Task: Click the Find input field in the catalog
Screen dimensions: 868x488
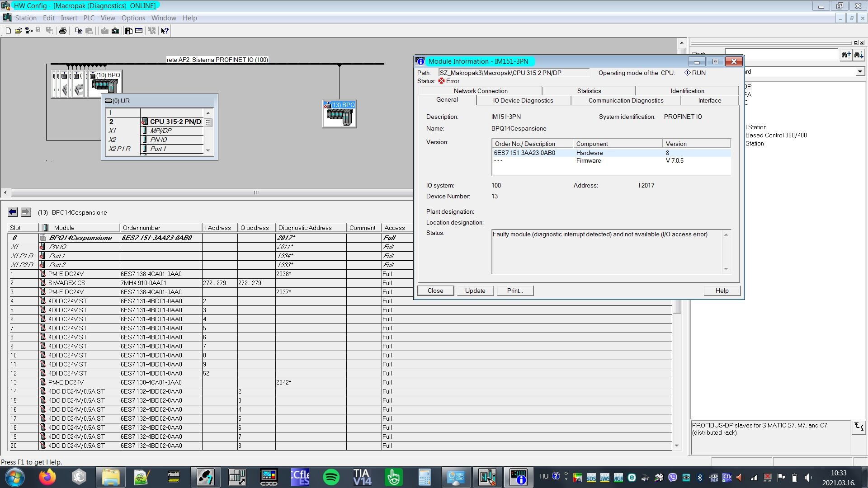Action: (x=781, y=54)
